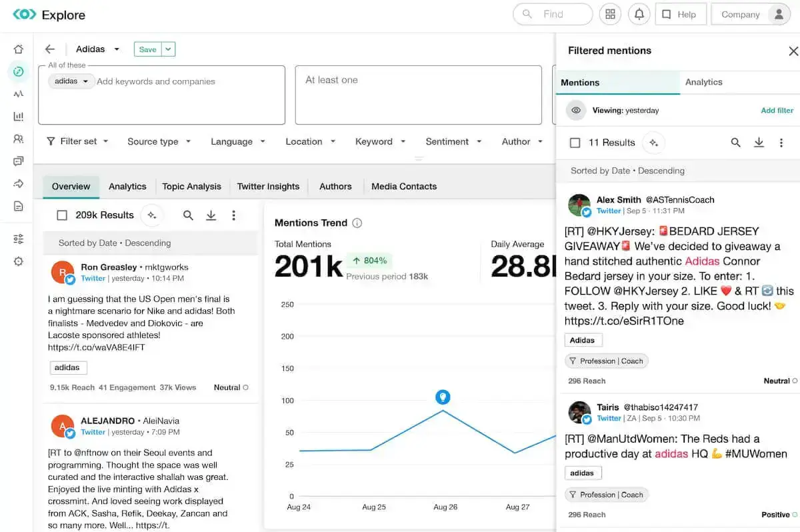Click the Add filter link
Screen dimensions: 800x532
tap(777, 110)
